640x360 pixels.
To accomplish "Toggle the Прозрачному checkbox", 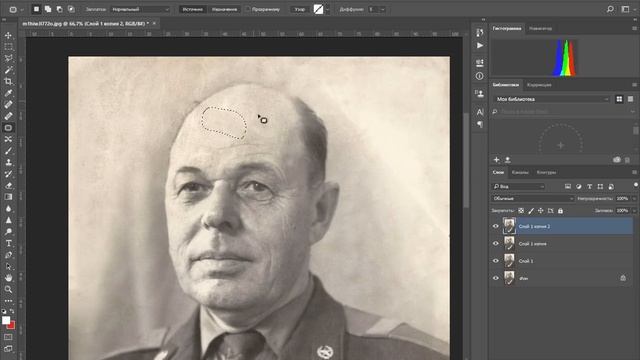I will click(x=248, y=9).
